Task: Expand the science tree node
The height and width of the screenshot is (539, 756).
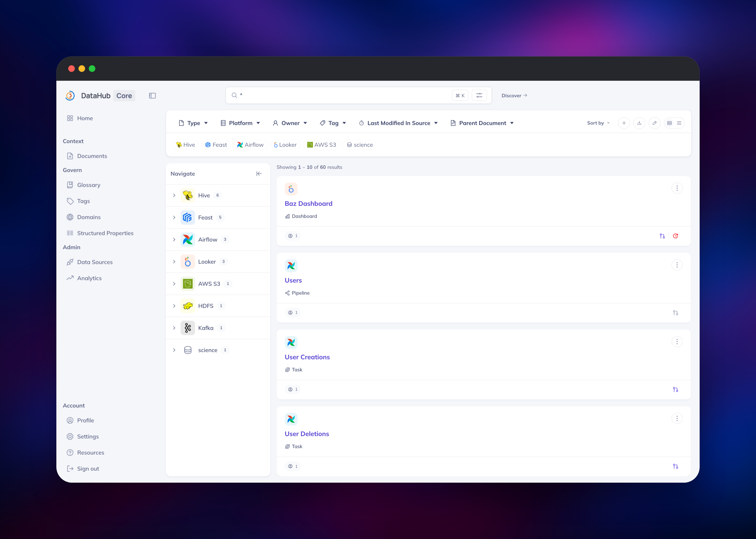Action: [174, 350]
